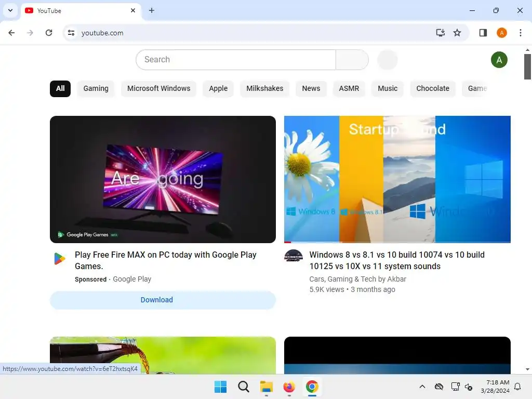Click the scrollbar down arrow
The image size is (532, 399).
point(527,369)
